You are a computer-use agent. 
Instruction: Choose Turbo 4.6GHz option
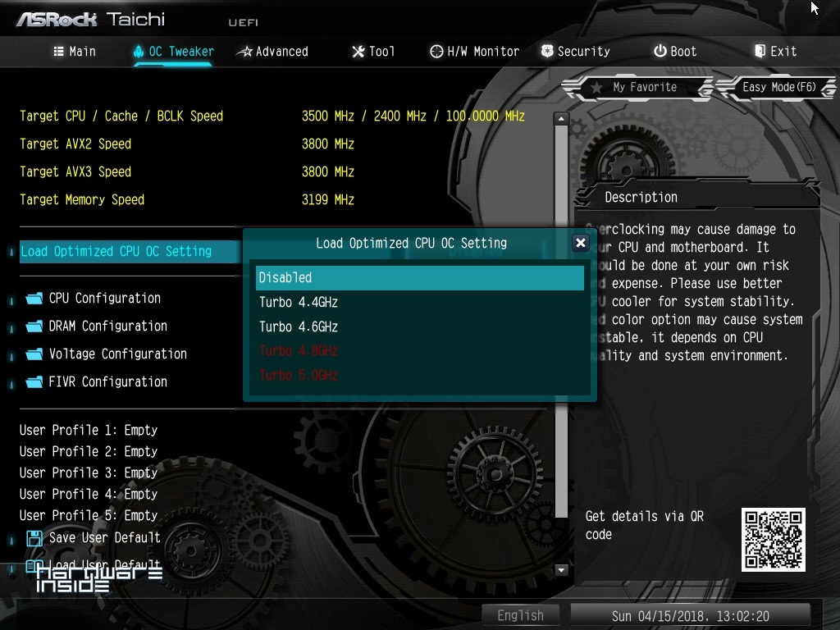click(419, 326)
